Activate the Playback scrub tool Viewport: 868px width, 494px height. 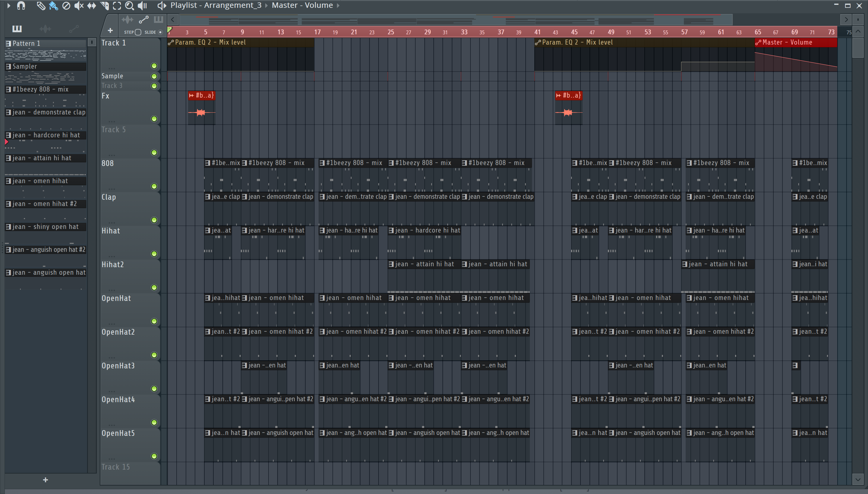[x=142, y=6]
